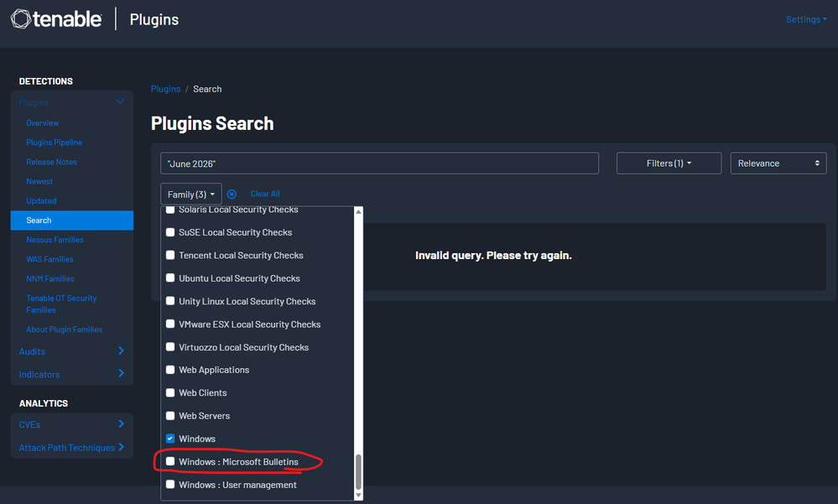
Task: Open Tenable OT Security Families page
Action: coord(61,304)
